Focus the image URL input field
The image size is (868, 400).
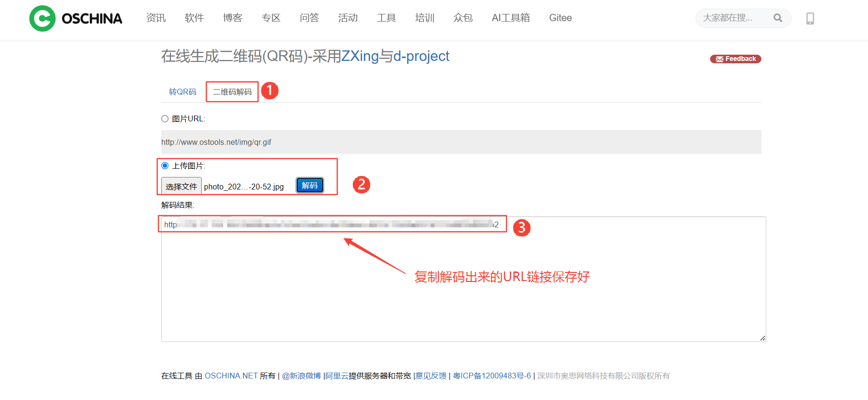point(461,142)
